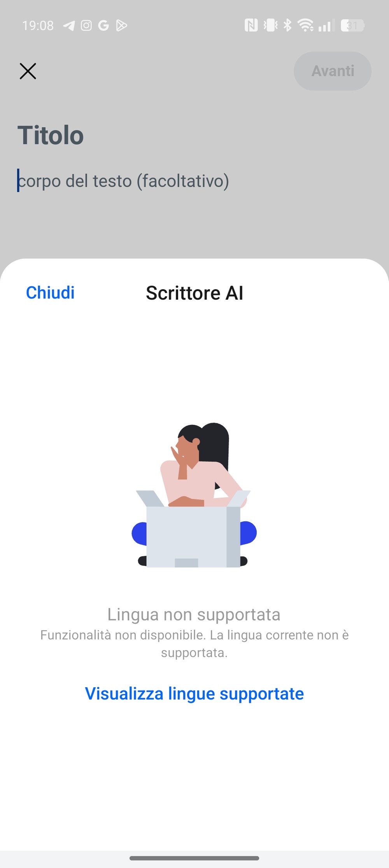Tap the Telegram notification icon

coord(69,26)
